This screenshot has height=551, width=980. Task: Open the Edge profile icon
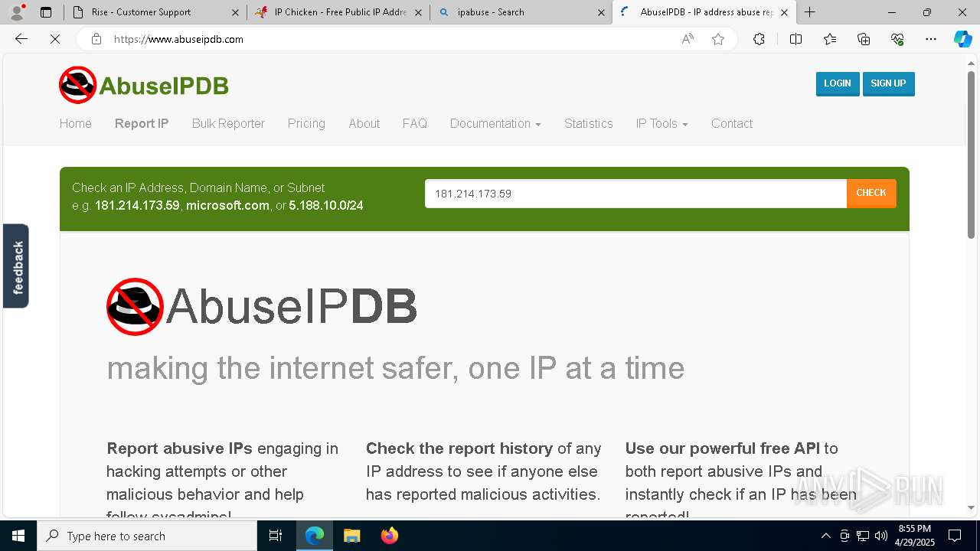pos(17,12)
